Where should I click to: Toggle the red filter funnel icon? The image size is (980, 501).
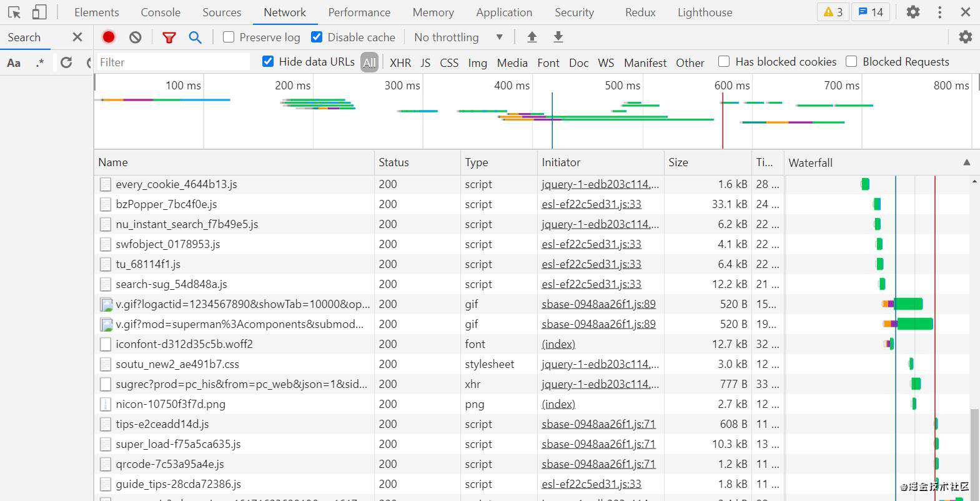coord(169,37)
